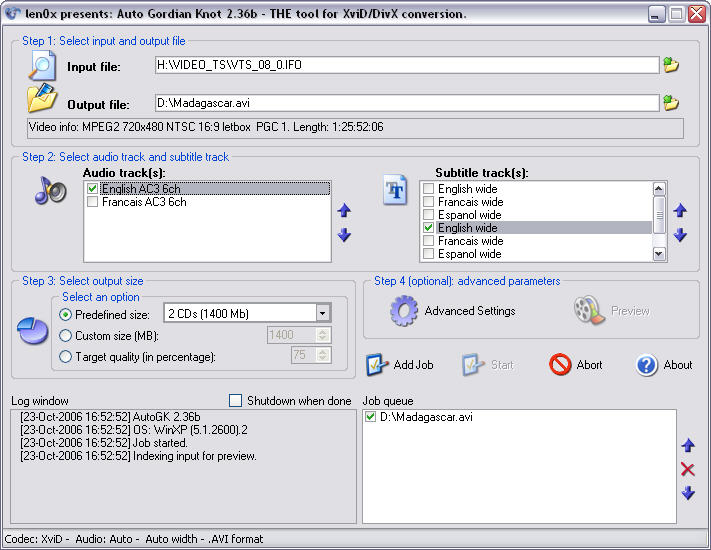Move subtitle track up with blue arrow
Screen dimensions: 711x550
tap(680, 210)
